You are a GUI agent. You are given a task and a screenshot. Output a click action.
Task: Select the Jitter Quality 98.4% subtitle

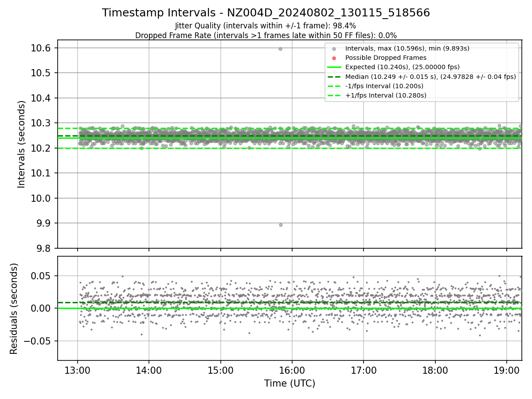click(266, 26)
